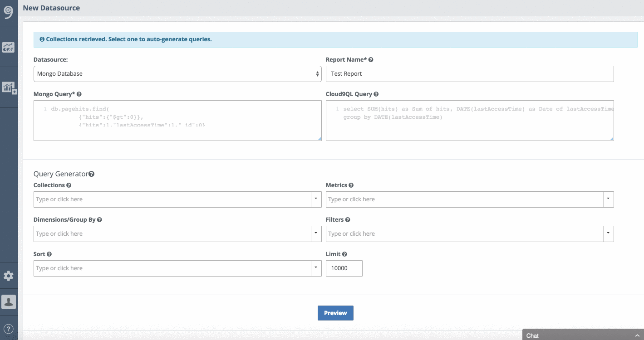644x340 pixels.
Task: Click the add-widget chart icon in the sidebar
Action: [x=9, y=87]
